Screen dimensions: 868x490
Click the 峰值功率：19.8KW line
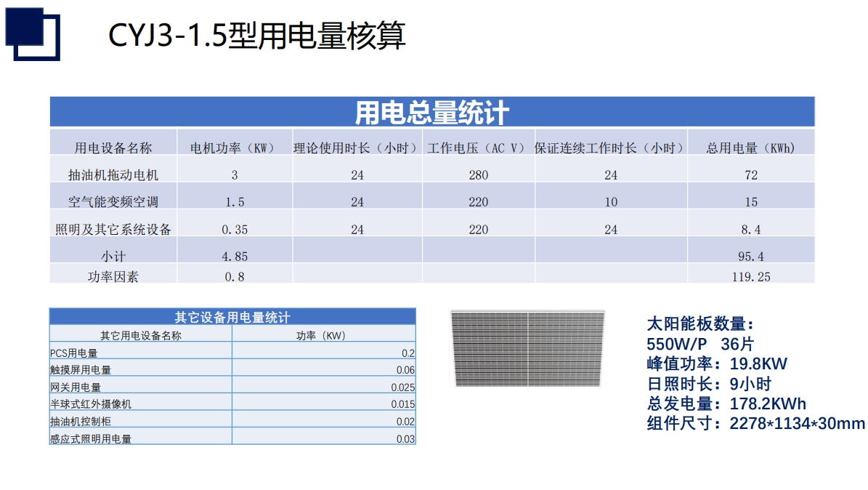point(717,364)
